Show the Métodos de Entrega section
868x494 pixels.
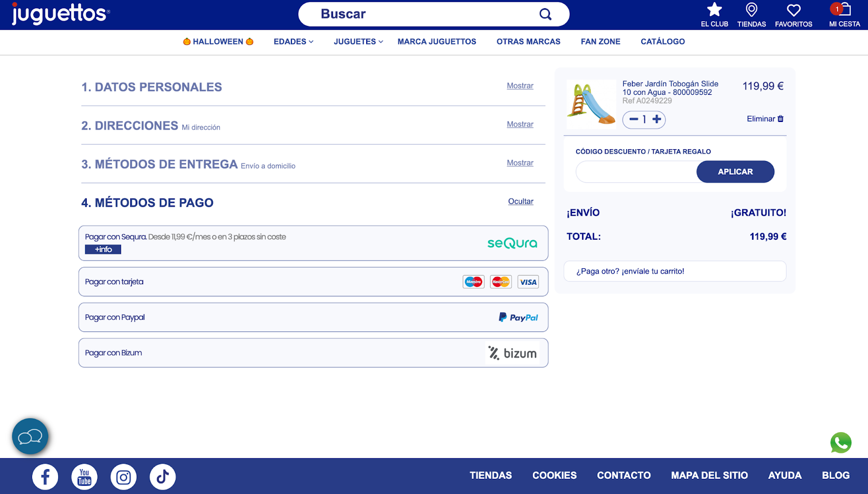[520, 163]
